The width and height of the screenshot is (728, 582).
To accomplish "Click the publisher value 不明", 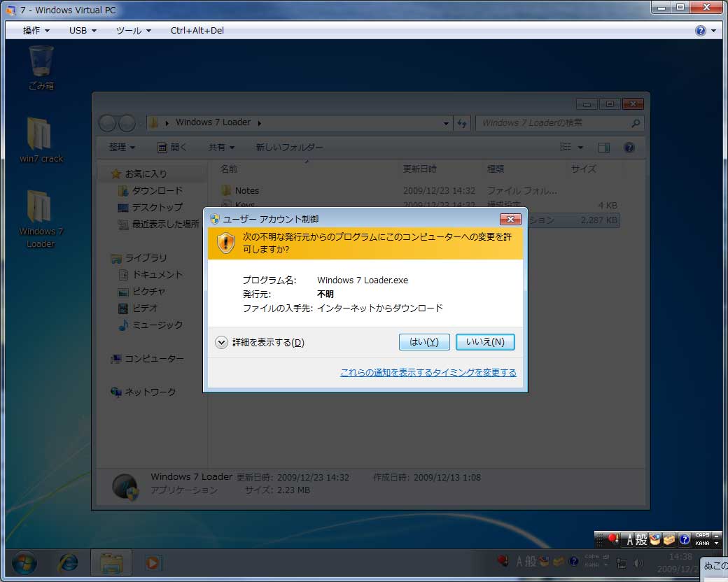I will [325, 294].
